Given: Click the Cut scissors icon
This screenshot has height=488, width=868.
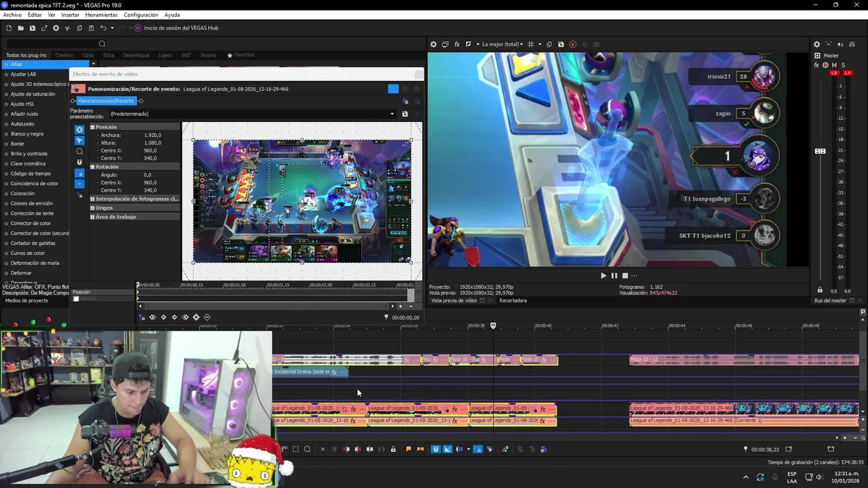Looking at the screenshot, I should pyautogui.click(x=67, y=28).
